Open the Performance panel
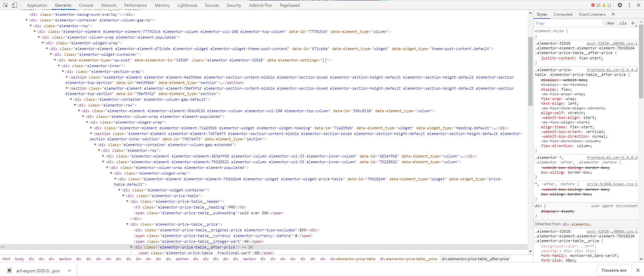Screen dimensions: 644x276 pos(136,5)
